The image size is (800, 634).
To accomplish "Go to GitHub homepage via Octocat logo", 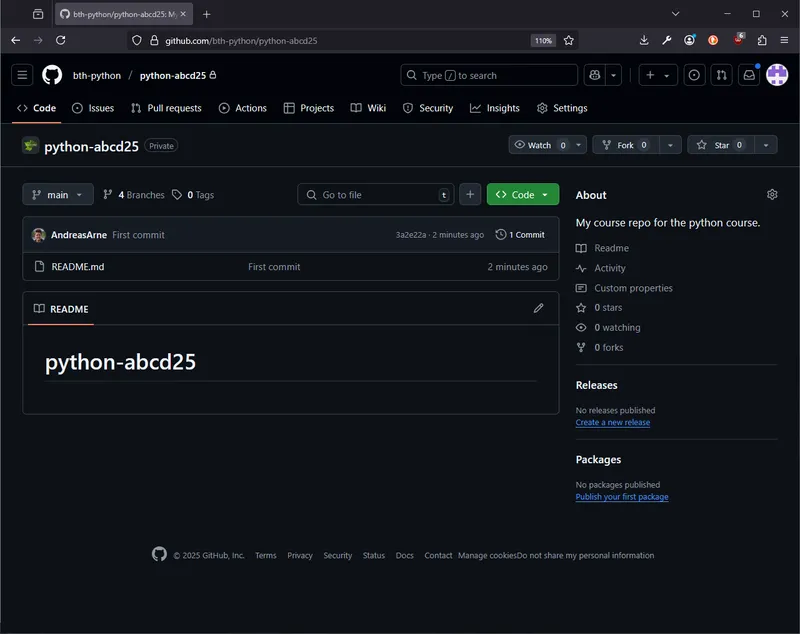I will point(52,75).
